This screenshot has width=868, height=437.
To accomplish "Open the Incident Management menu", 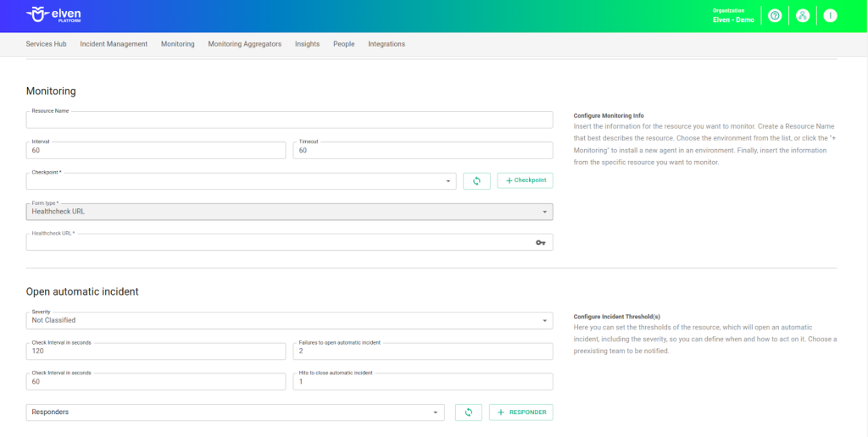I will click(114, 44).
